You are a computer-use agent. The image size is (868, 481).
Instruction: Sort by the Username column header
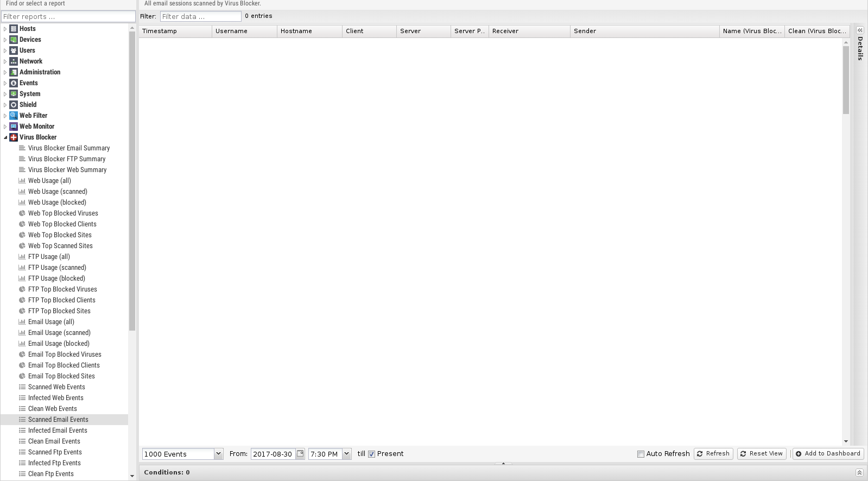[244, 31]
